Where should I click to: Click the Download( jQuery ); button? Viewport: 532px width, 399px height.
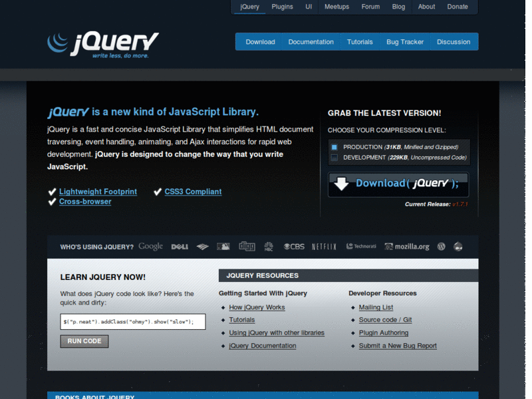coord(398,184)
